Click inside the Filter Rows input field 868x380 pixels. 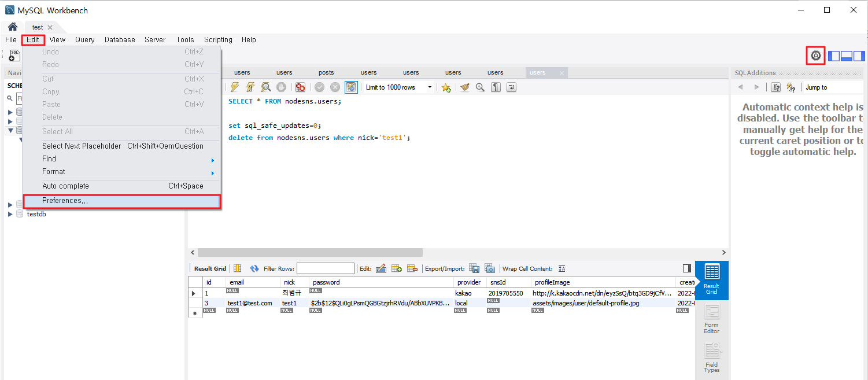coord(326,268)
